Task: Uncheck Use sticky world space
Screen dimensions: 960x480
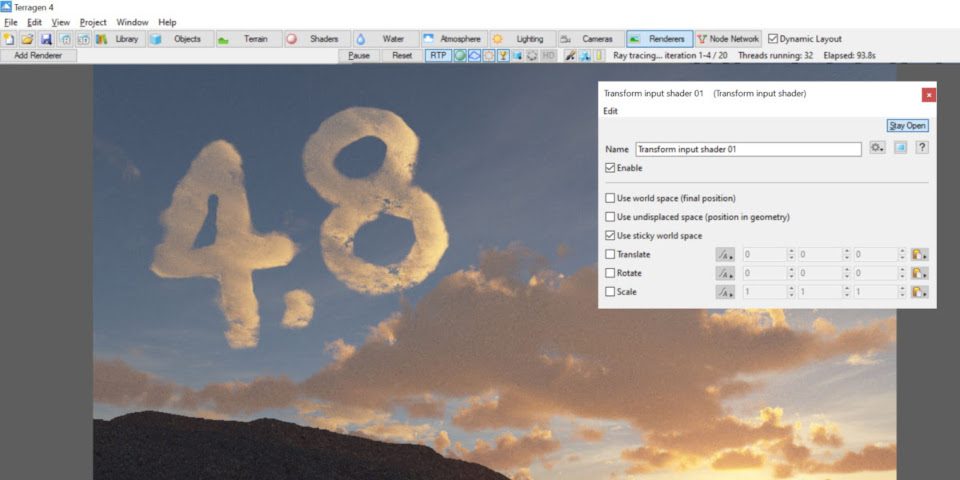Action: (611, 236)
